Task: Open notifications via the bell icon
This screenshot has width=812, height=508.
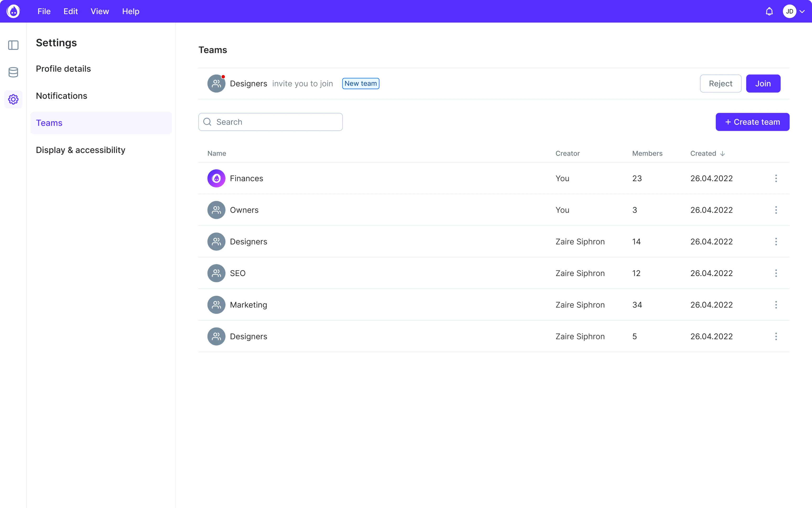Action: coord(769,11)
